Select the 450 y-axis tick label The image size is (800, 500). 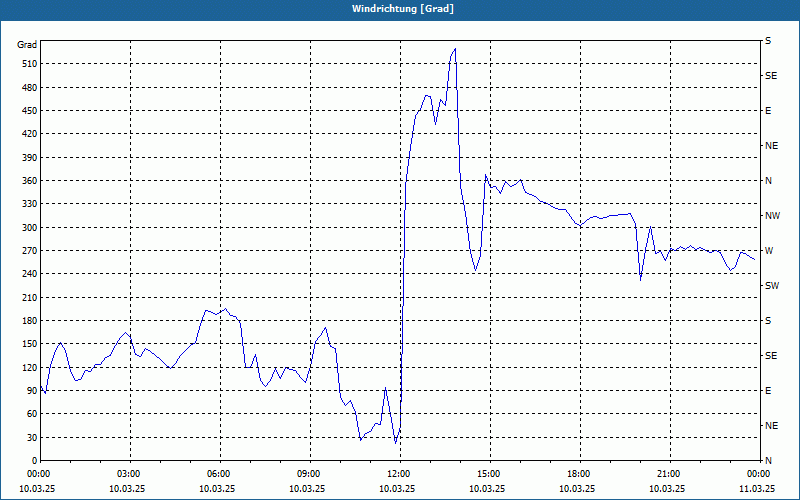tap(30, 111)
